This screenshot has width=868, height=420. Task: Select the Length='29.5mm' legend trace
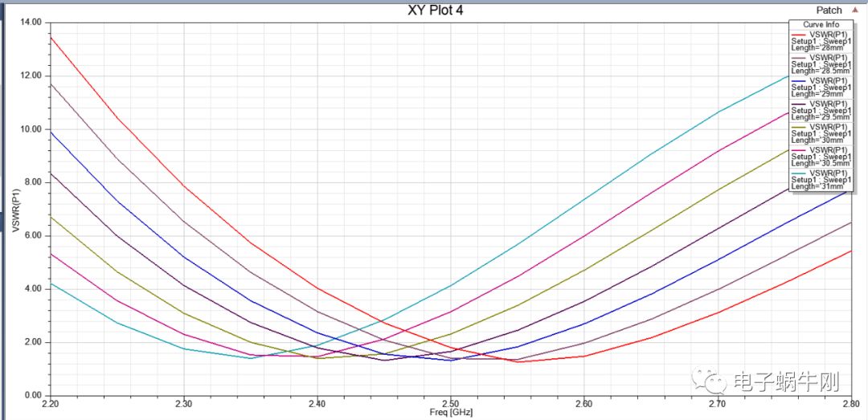(821, 110)
